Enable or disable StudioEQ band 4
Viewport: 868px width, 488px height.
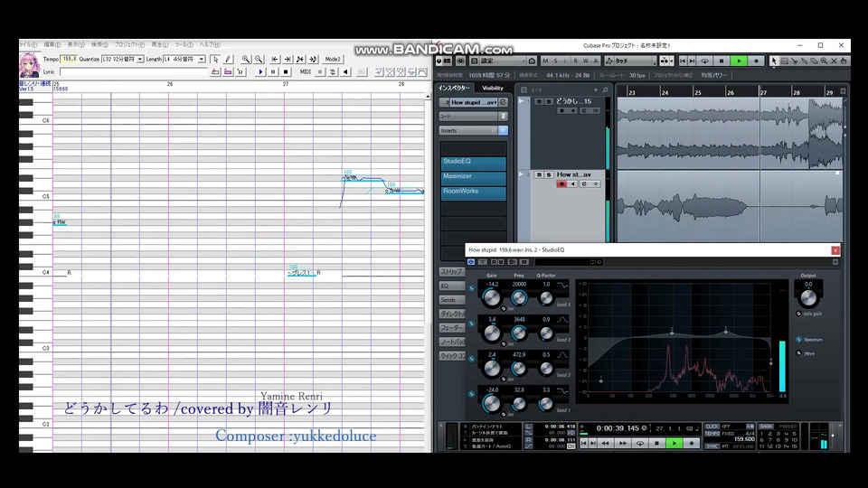point(472,288)
